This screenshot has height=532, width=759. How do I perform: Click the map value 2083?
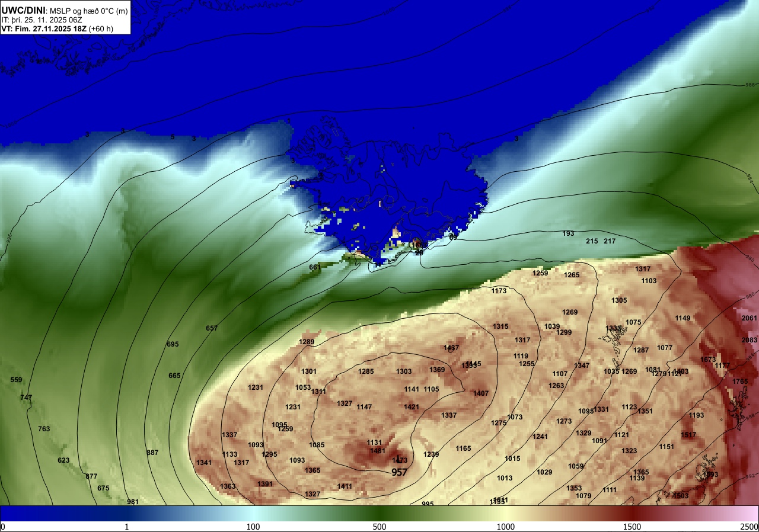coord(750,340)
